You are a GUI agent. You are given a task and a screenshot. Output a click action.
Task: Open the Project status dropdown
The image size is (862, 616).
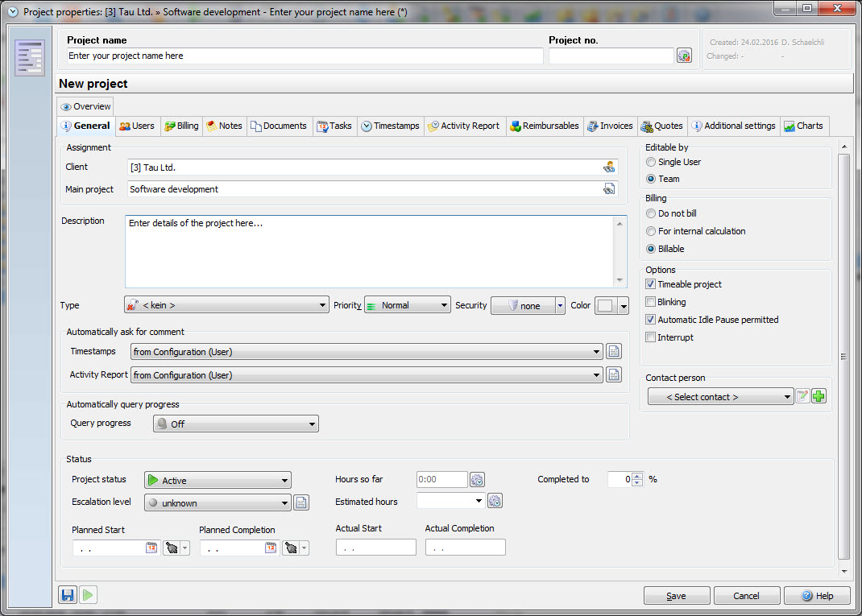[217, 481]
